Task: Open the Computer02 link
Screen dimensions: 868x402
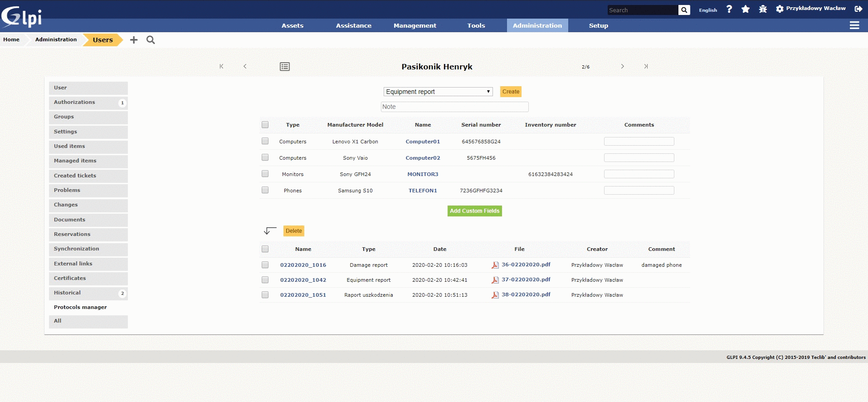Action: tap(423, 158)
